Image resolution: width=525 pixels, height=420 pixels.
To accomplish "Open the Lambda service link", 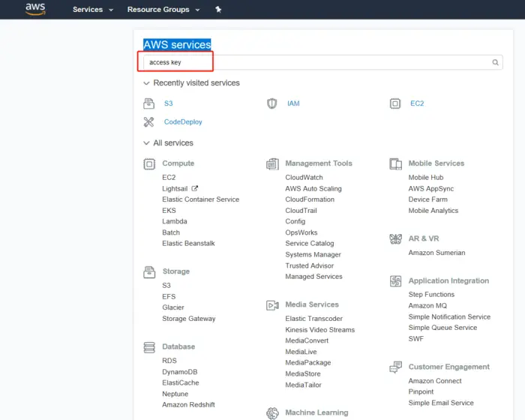I will click(174, 221).
